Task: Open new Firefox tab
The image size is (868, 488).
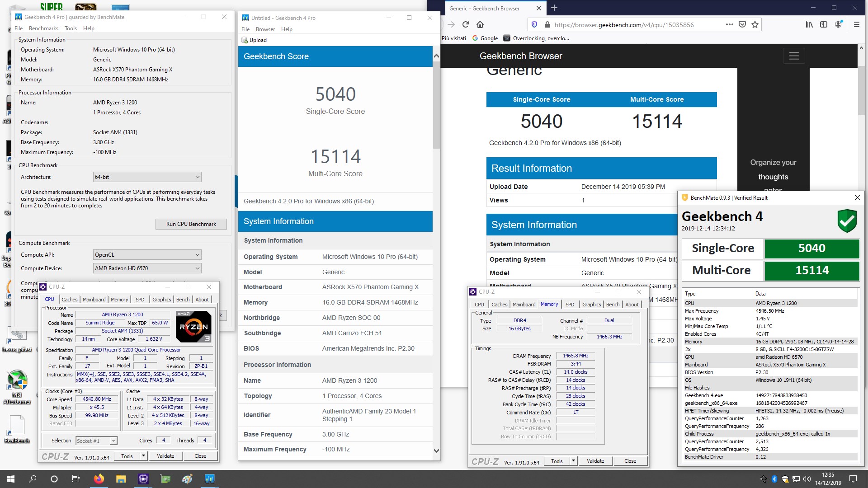Action: 554,8
